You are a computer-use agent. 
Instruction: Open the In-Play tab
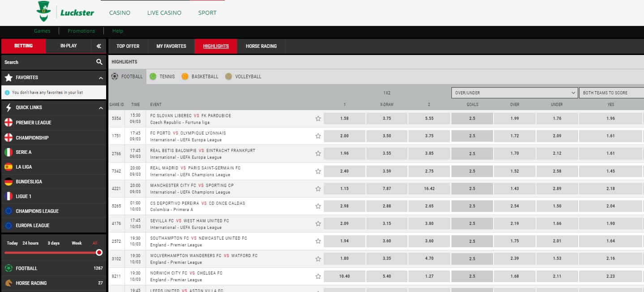pyautogui.click(x=69, y=46)
